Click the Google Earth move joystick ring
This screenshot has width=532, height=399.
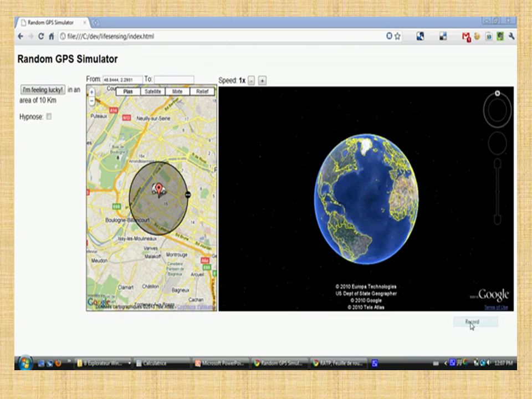(498, 143)
